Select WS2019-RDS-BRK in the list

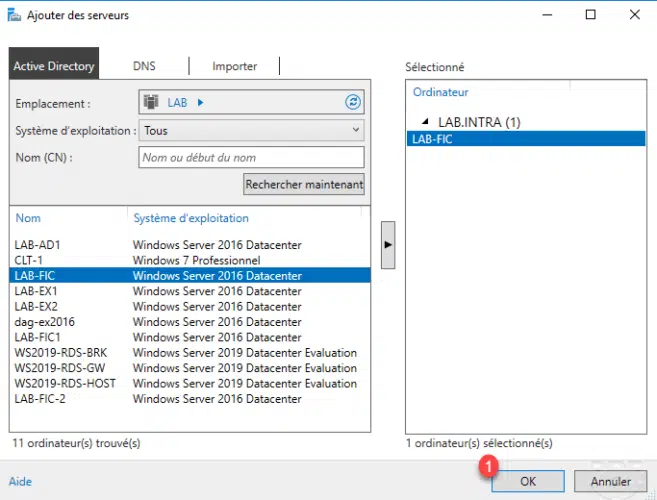(x=58, y=352)
